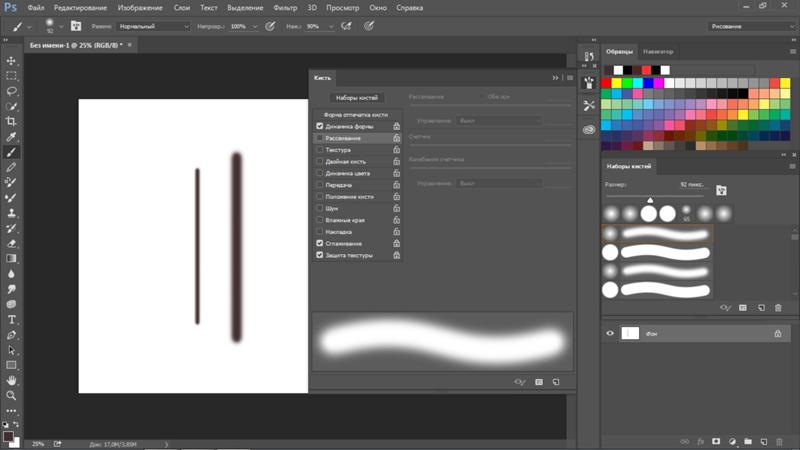800x450 pixels.
Task: Click the Наборы кистей button
Action: tap(356, 97)
